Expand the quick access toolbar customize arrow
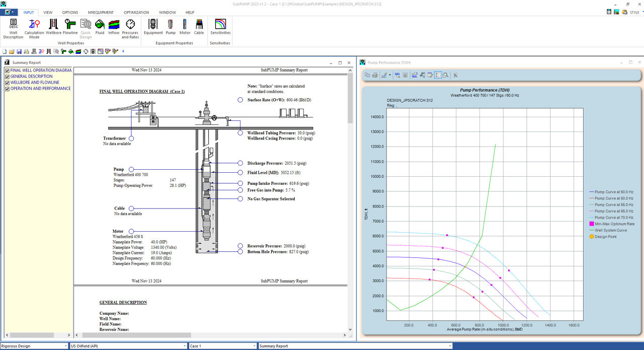 pyautogui.click(x=123, y=51)
